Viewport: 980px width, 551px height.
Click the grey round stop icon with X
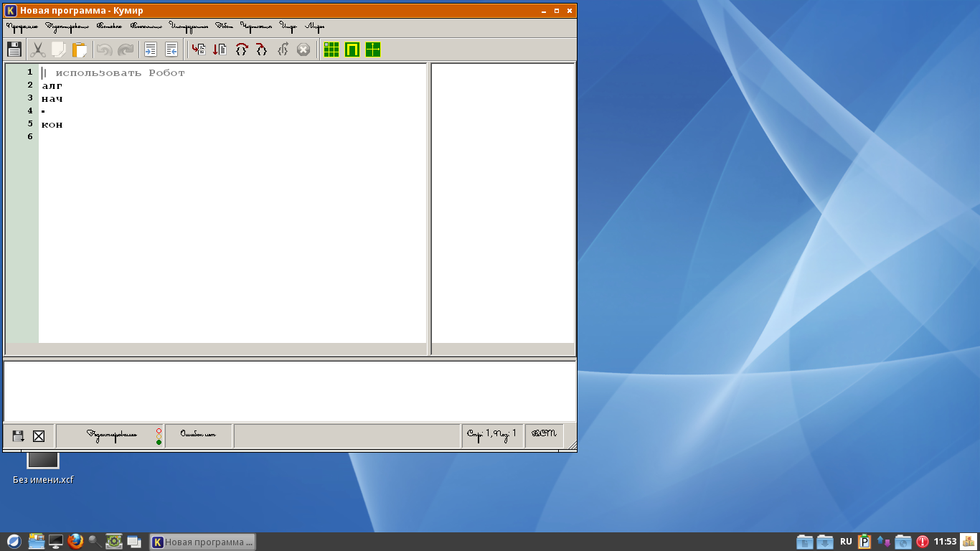coord(303,50)
